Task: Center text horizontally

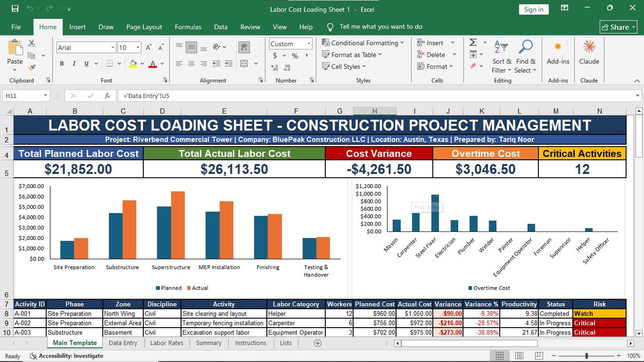Action: tap(191, 64)
